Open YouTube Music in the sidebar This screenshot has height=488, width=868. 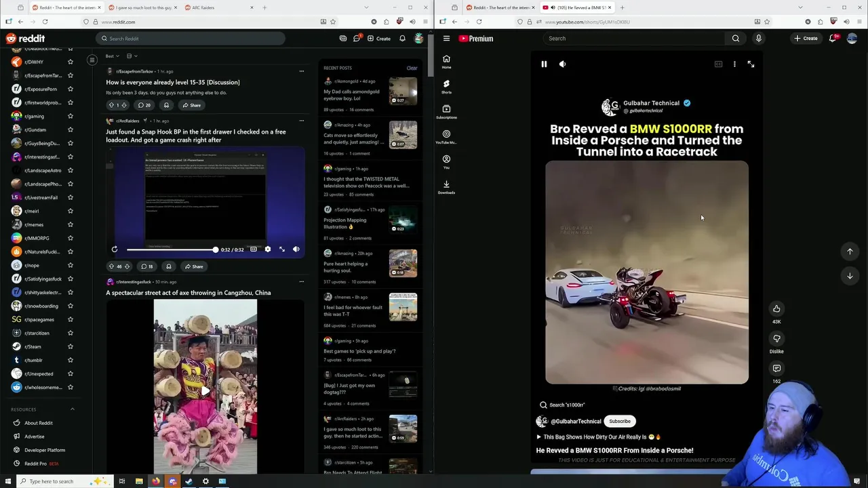pos(446,137)
